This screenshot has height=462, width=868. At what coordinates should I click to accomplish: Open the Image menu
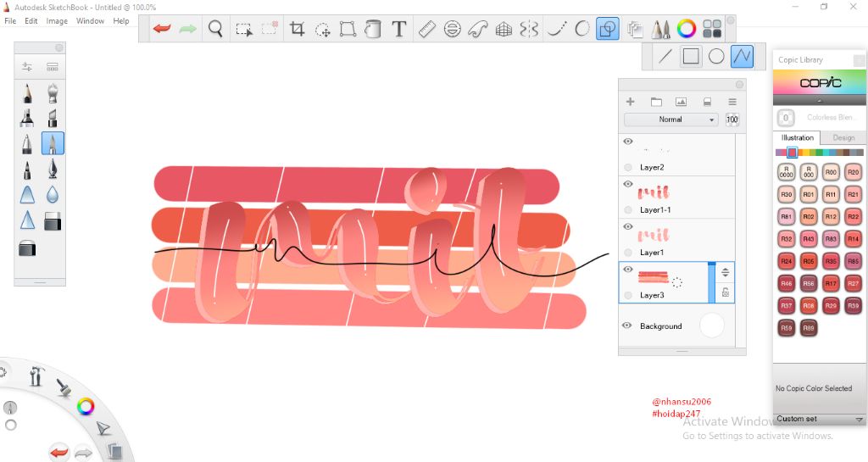(x=57, y=21)
